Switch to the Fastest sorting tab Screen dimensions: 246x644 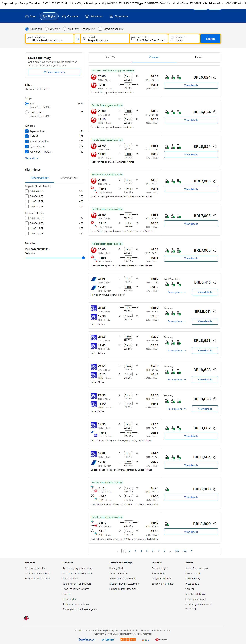[x=199, y=58]
